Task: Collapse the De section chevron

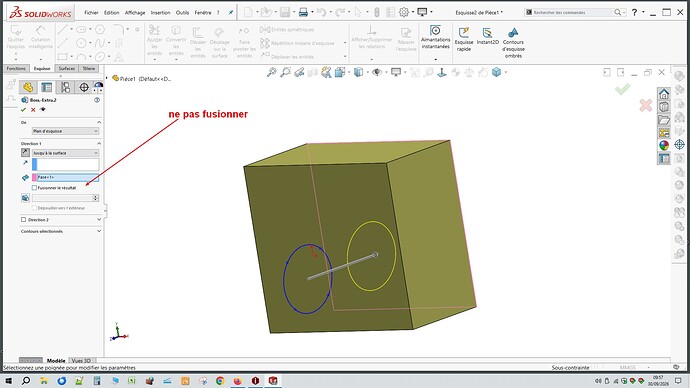Action: point(99,122)
